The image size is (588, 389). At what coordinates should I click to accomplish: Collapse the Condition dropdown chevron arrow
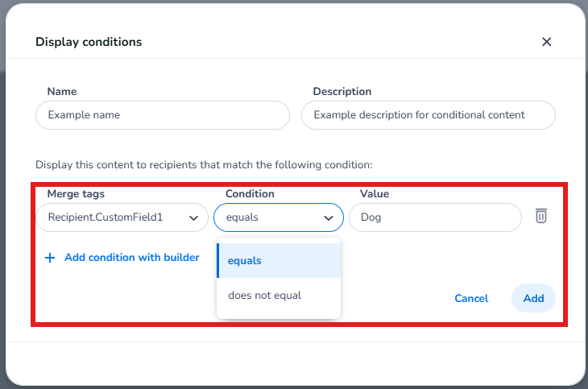(x=329, y=217)
